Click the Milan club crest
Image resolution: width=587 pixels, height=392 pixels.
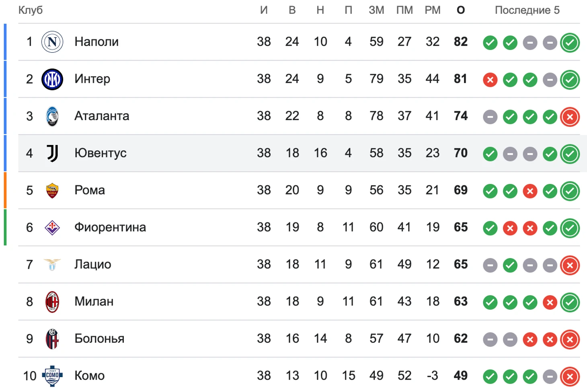[52, 302]
